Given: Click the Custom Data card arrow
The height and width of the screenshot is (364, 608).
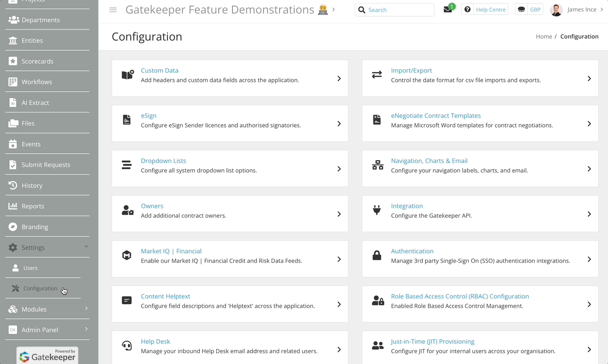Looking at the screenshot, I should pyautogui.click(x=339, y=78).
